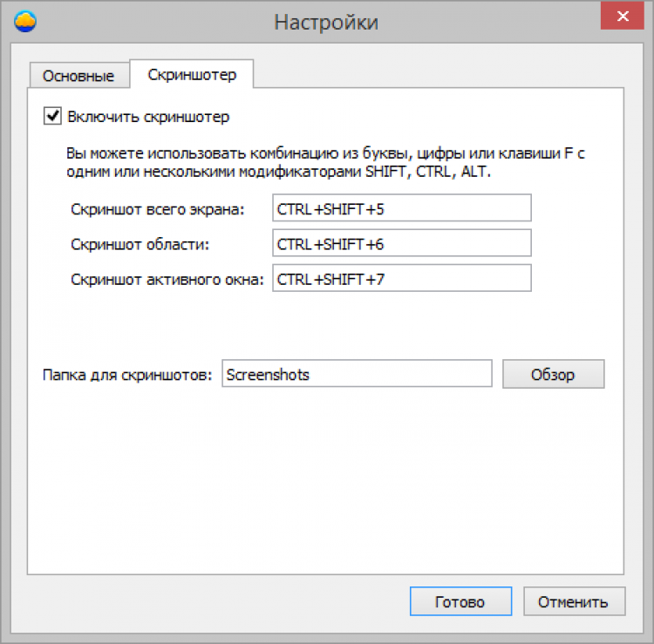Image resolution: width=654 pixels, height=644 pixels.
Task: Click the CTRL+SHIFT+6 area hotkey field
Action: [x=401, y=244]
